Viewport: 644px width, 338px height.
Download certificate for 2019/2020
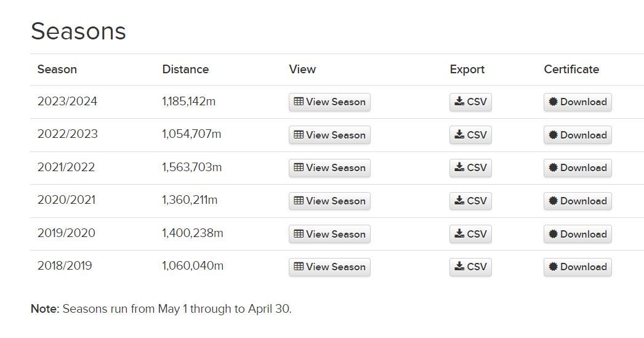tap(578, 235)
